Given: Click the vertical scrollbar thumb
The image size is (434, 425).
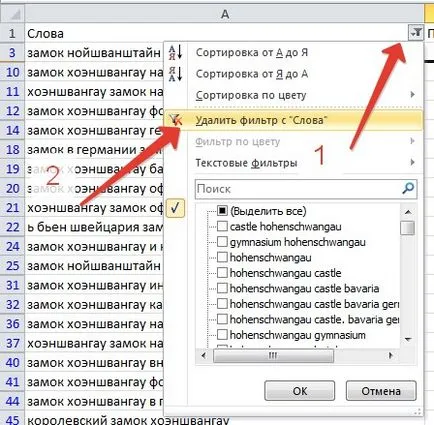Looking at the screenshot, I should tap(407, 228).
